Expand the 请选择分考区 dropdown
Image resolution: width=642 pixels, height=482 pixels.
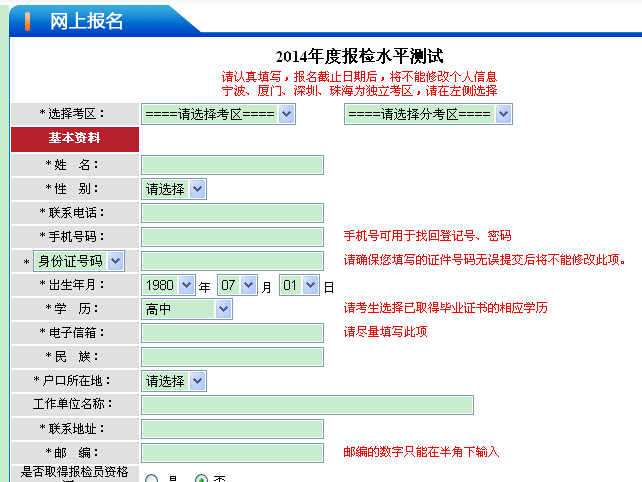tap(427, 114)
